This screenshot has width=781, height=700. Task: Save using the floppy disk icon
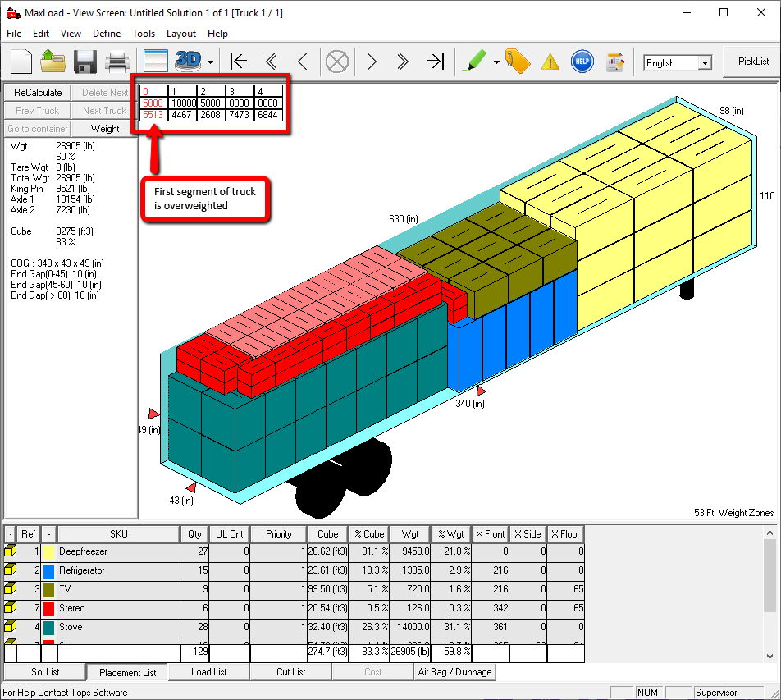[x=86, y=62]
